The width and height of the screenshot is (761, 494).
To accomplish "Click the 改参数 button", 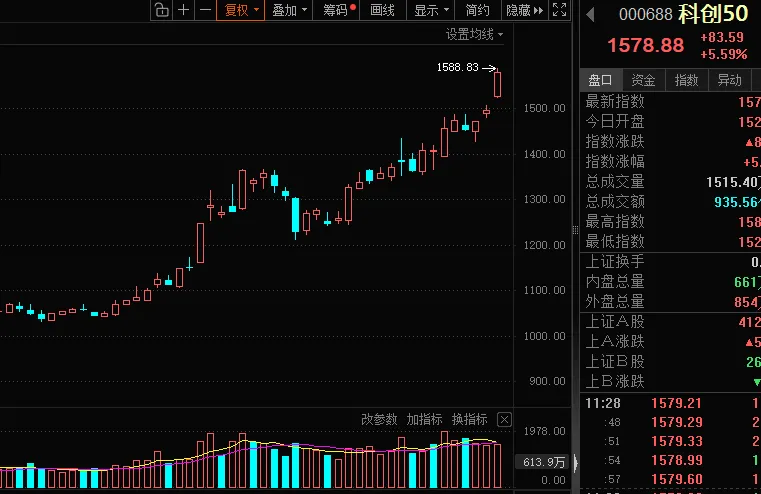I will [x=379, y=419].
